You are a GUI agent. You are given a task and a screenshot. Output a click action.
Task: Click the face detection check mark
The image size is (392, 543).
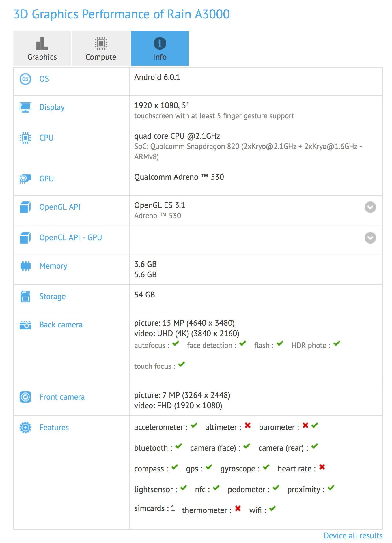click(243, 344)
